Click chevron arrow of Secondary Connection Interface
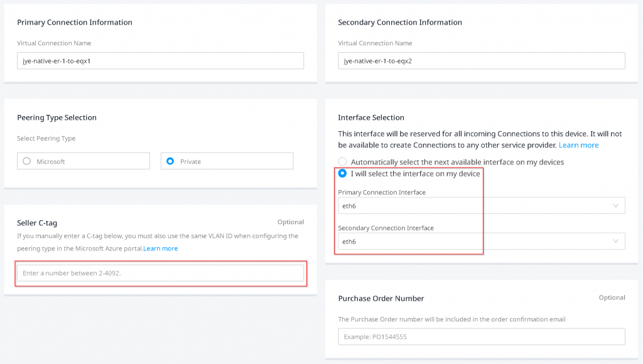This screenshot has height=364, width=643. coord(615,242)
